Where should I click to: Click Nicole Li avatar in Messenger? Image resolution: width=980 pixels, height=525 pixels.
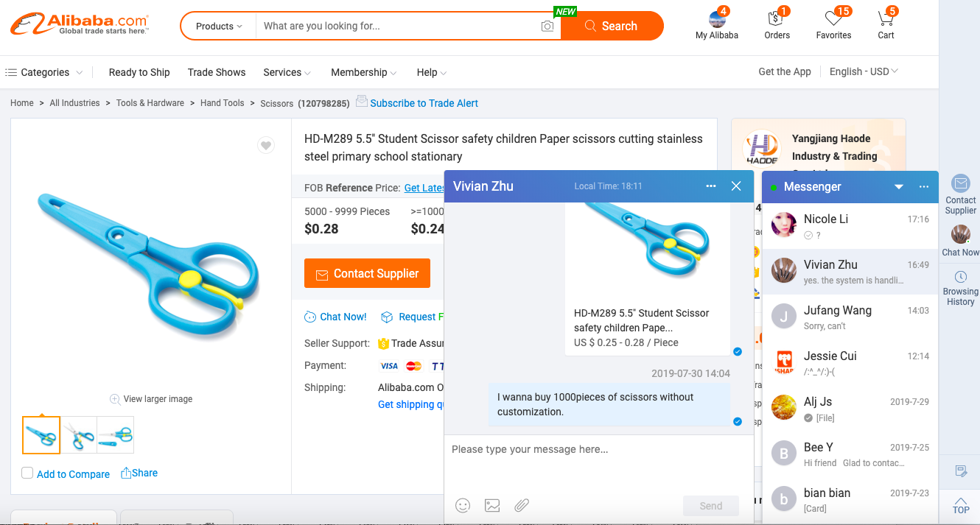coord(784,225)
